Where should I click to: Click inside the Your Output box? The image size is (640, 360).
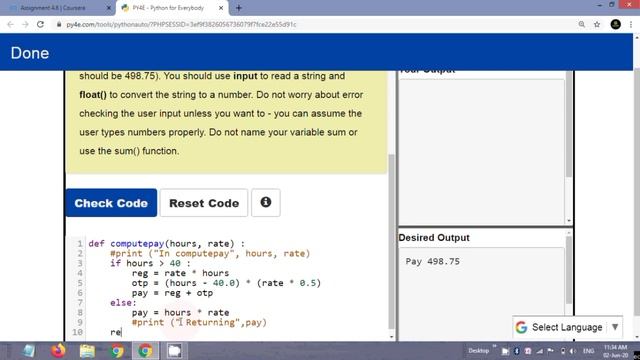tap(482, 151)
